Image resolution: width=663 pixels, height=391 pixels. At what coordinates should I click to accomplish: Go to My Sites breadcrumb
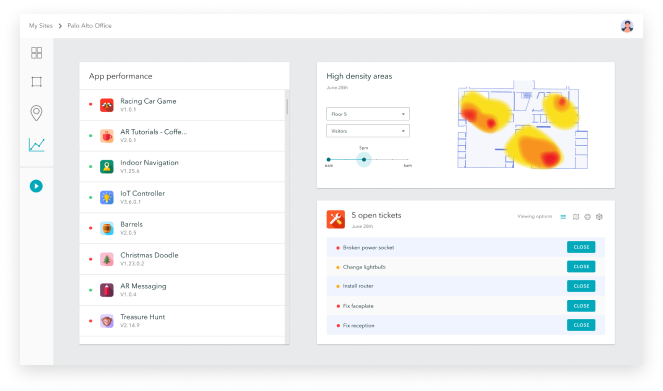(x=41, y=26)
